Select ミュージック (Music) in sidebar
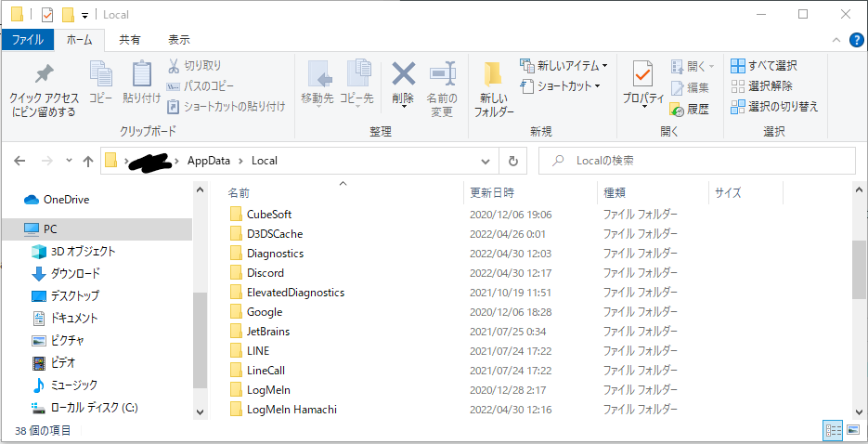 pos(64,385)
